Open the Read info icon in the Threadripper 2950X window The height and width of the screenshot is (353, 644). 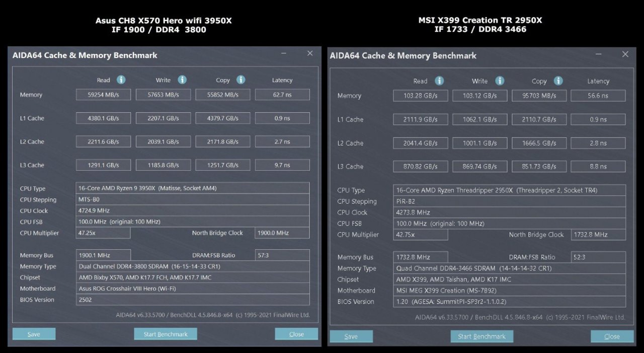click(439, 81)
